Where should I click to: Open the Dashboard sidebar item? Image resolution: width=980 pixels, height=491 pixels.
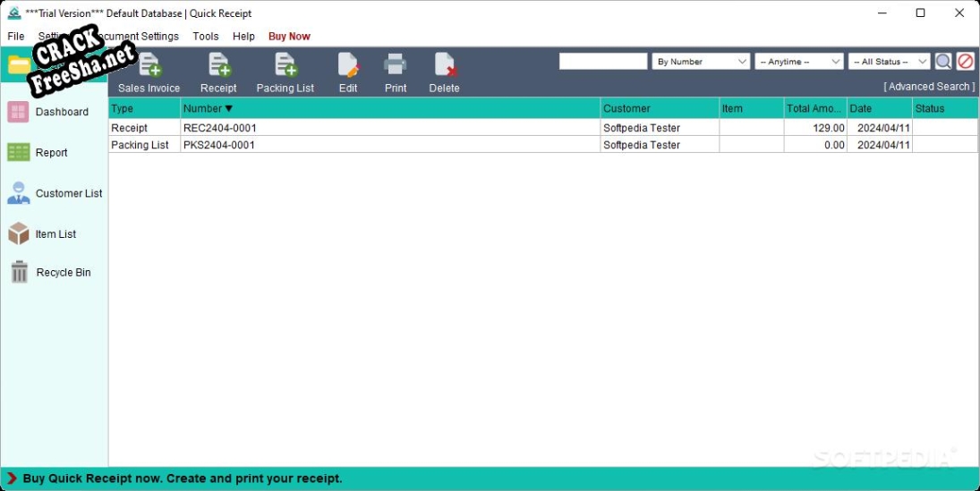point(54,113)
